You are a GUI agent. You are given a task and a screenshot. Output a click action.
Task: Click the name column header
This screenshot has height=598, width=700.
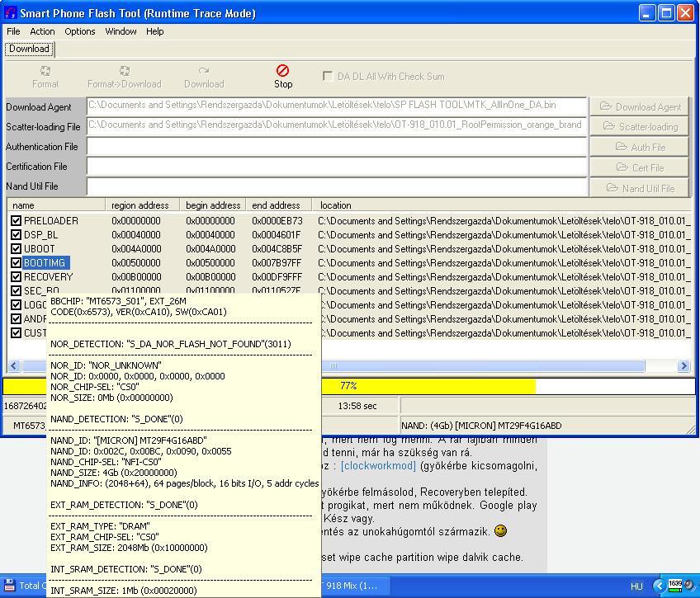click(x=56, y=205)
